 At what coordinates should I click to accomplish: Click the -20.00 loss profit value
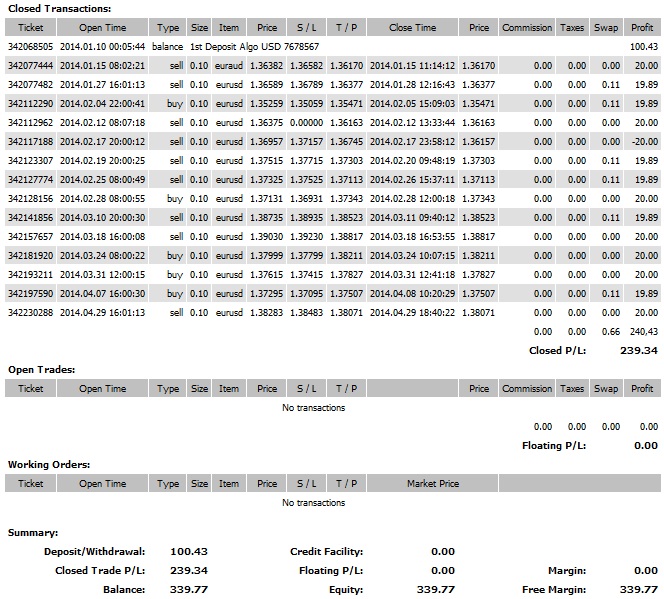(x=645, y=142)
